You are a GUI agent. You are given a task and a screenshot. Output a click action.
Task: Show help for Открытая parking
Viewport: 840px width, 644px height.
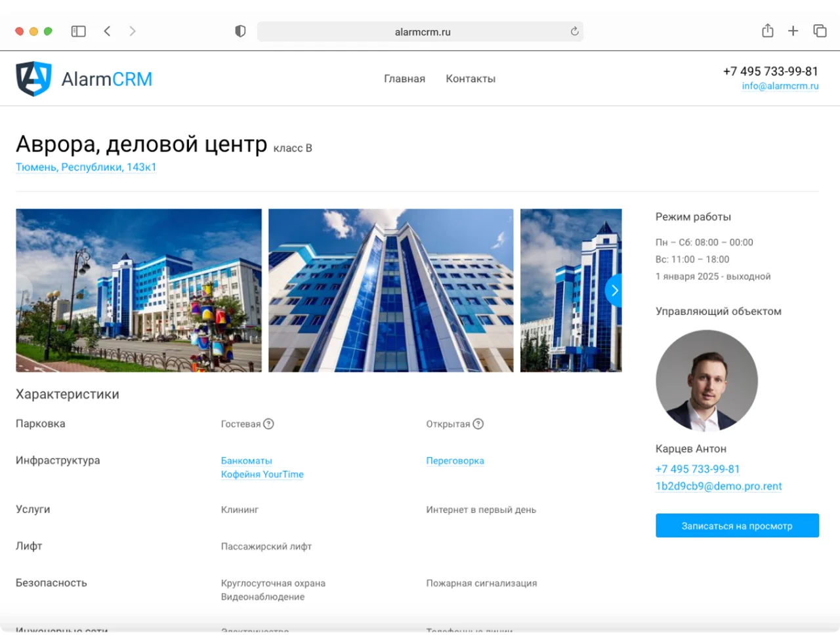[x=478, y=424]
